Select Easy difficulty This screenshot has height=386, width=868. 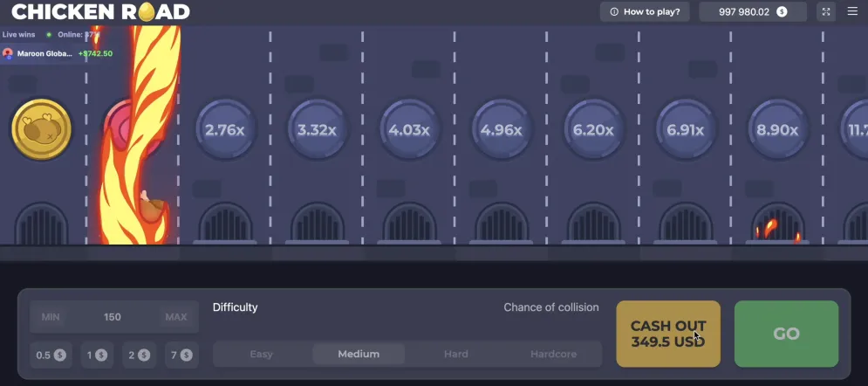pos(261,354)
